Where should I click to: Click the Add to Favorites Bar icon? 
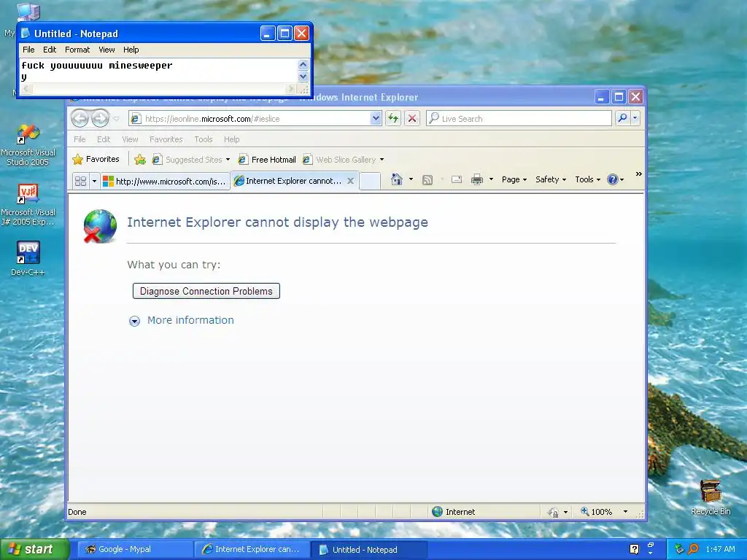(140, 160)
